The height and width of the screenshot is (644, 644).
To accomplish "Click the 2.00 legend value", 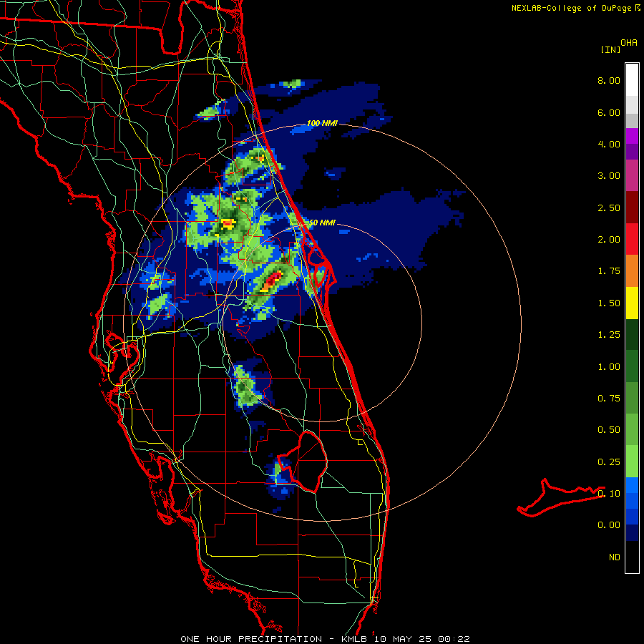I will pos(609,240).
